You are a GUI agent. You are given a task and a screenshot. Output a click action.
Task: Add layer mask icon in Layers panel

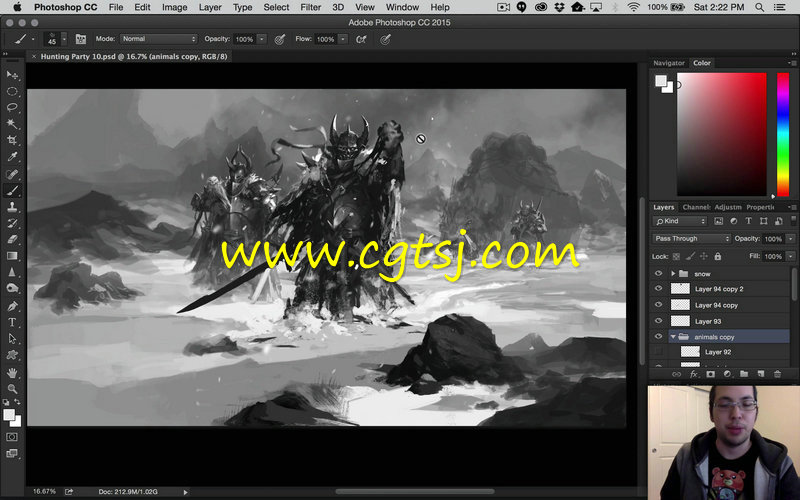(x=710, y=374)
